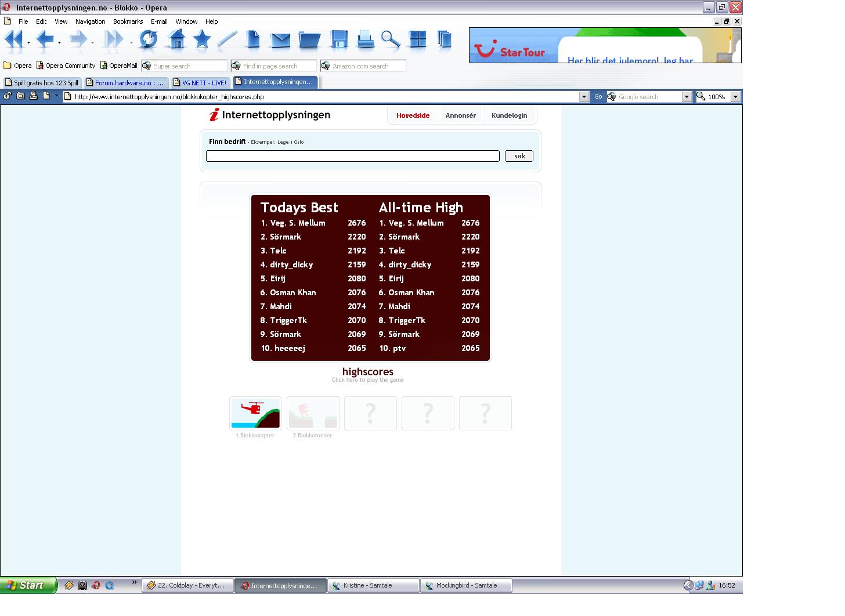845x616 pixels.
Task: Switch to Coldplay Winamp taskbar item
Action: pos(188,586)
